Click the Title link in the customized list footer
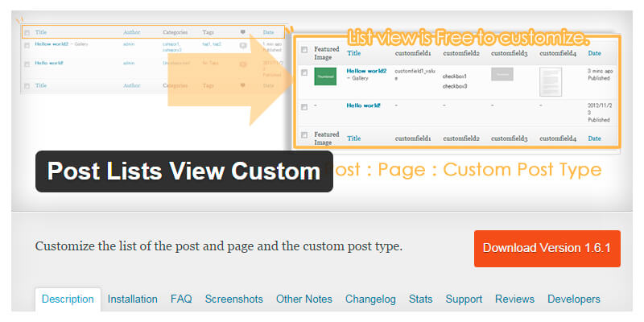 pyautogui.click(x=353, y=138)
